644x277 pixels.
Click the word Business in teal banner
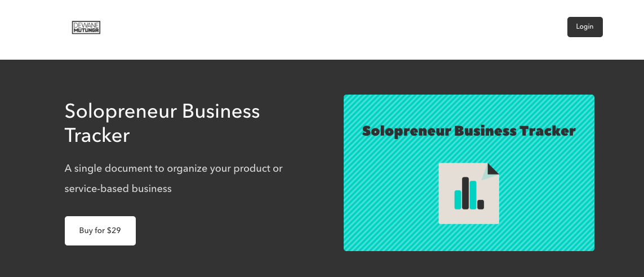click(486, 131)
